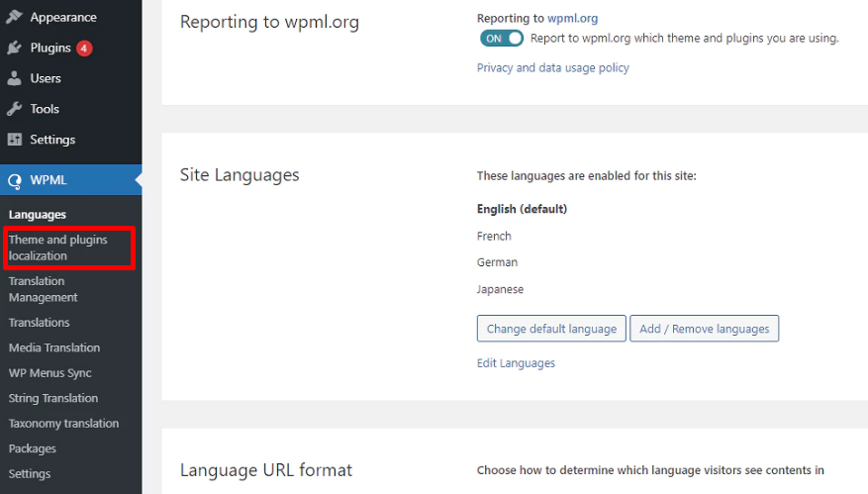The width and height of the screenshot is (868, 494).
Task: Click the Users person icon
Action: point(15,78)
